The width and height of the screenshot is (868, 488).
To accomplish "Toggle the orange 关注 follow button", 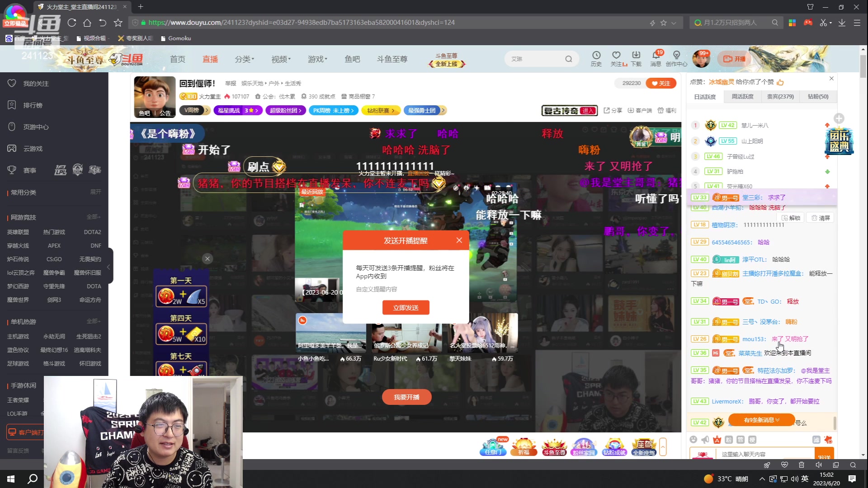I will [x=661, y=84].
